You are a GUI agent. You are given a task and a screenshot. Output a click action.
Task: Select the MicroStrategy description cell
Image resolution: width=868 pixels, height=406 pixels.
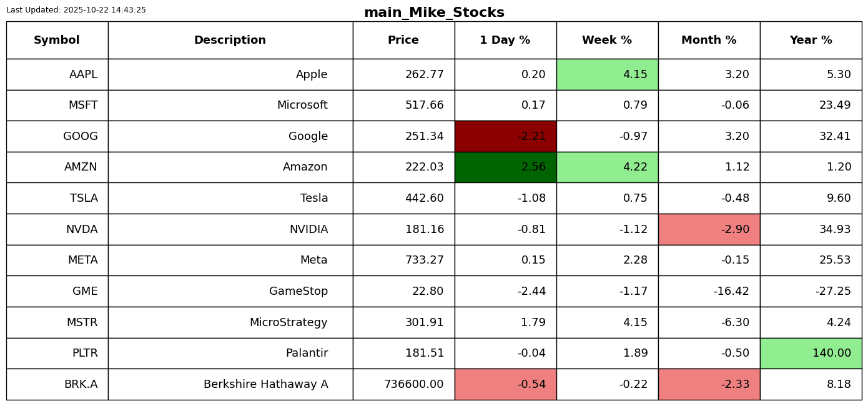(x=230, y=322)
